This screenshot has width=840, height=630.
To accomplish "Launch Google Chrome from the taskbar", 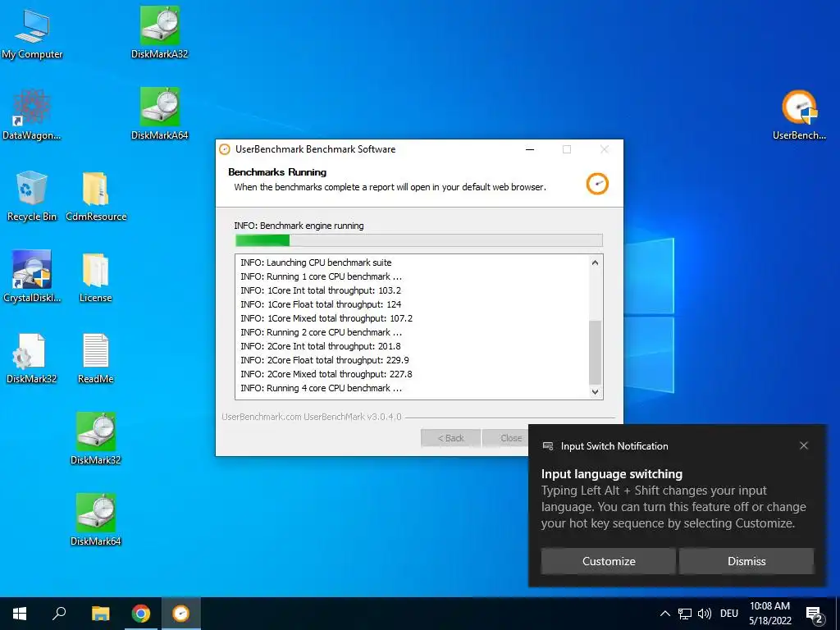I will (x=141, y=614).
